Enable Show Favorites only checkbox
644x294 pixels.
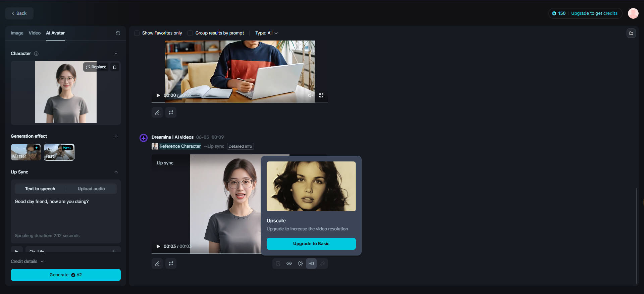click(137, 33)
